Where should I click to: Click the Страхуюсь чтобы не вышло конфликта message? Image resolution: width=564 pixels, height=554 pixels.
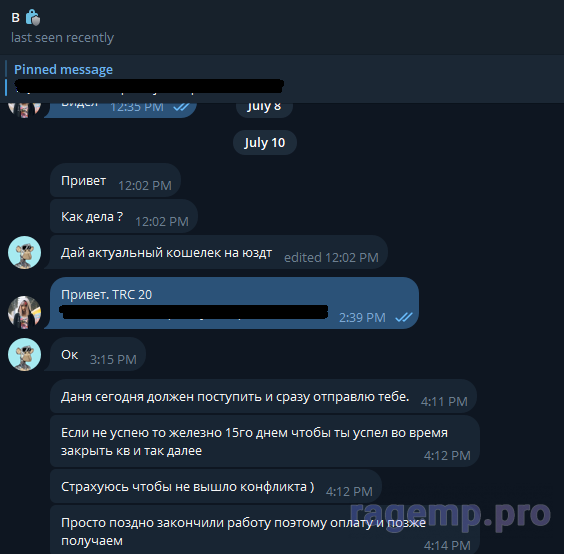coord(216,486)
